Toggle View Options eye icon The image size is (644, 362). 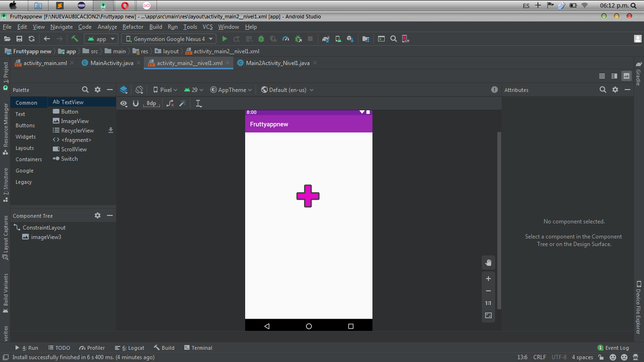124,103
